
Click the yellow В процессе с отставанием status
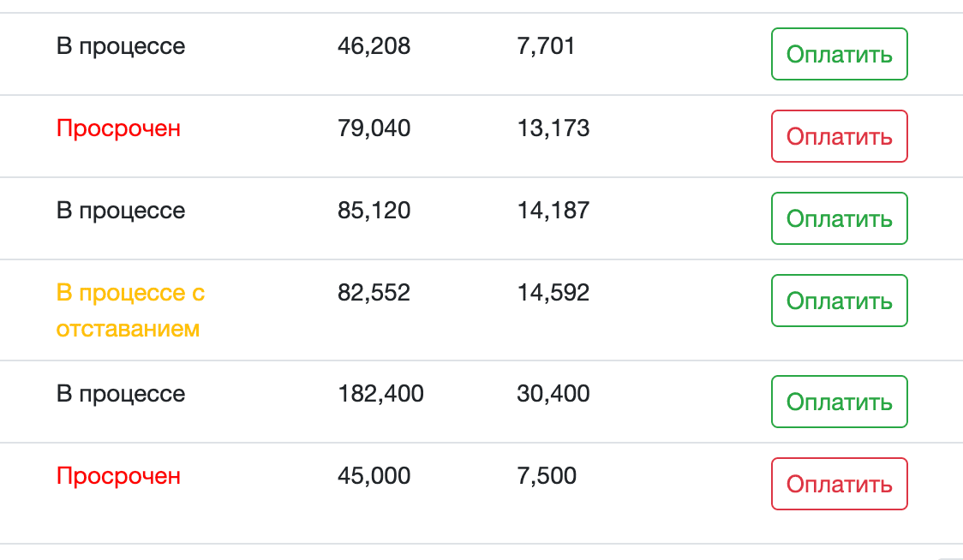pyautogui.click(x=130, y=310)
